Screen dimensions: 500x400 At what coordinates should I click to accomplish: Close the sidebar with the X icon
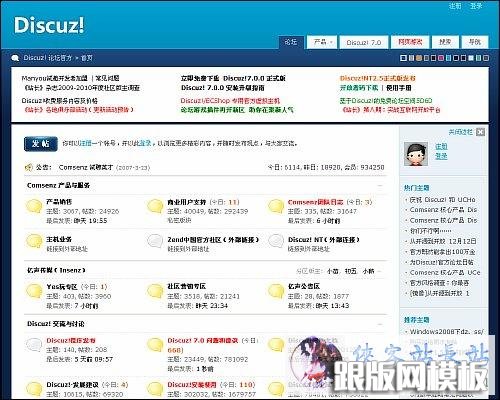coord(480,132)
